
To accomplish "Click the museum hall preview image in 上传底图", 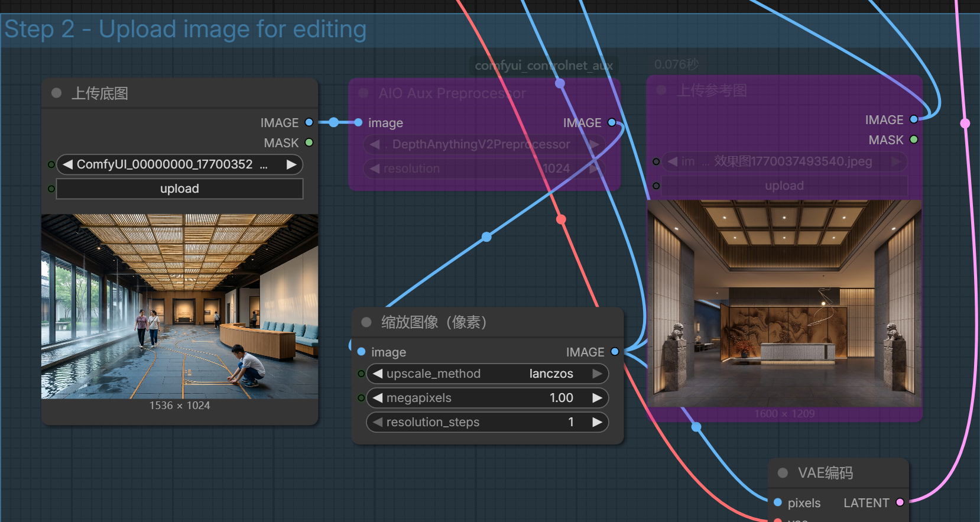I will point(180,306).
